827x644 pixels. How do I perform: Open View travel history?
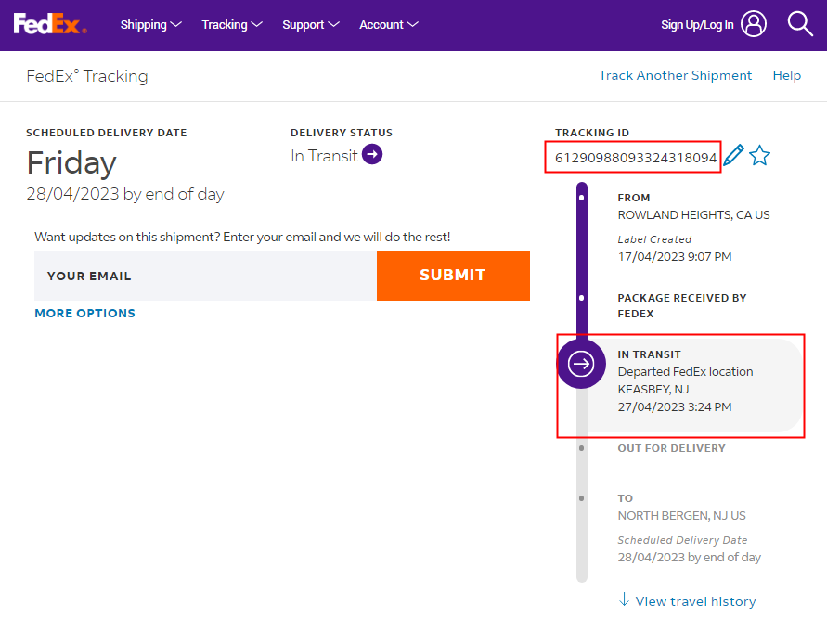pos(695,601)
